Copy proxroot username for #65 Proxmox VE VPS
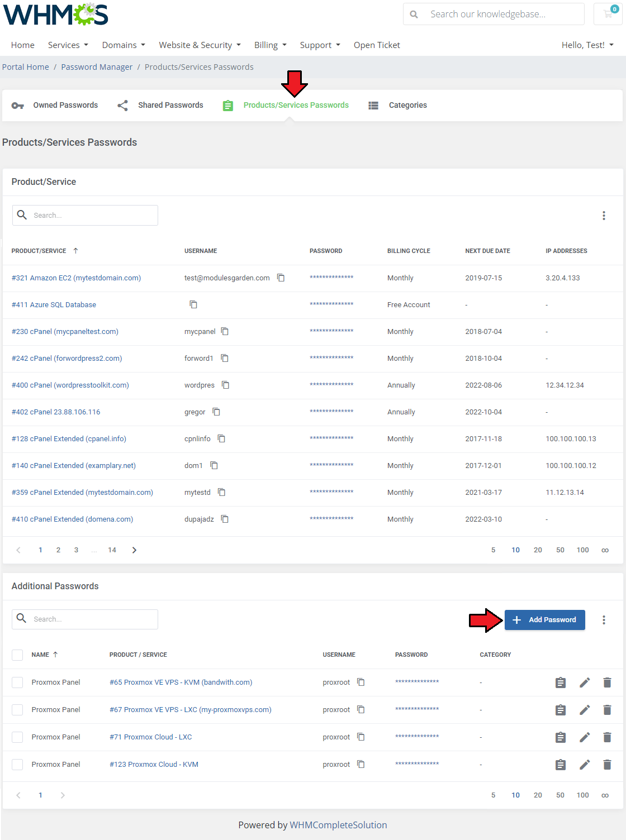Viewport: 626px width, 840px height. (361, 682)
